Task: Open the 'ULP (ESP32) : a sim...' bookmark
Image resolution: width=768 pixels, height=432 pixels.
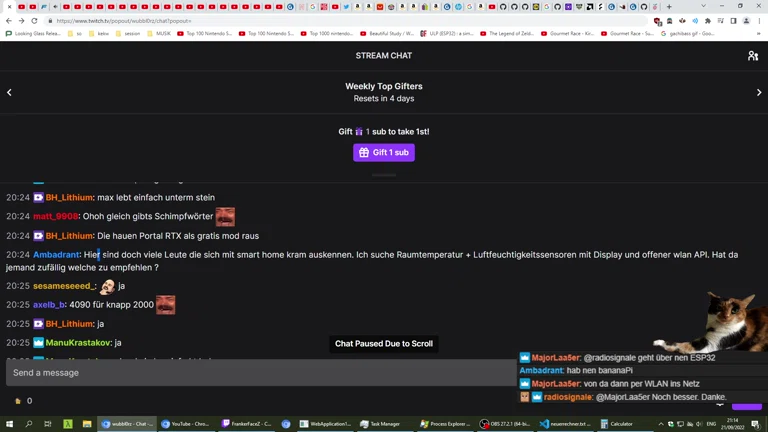Action: (x=447, y=34)
